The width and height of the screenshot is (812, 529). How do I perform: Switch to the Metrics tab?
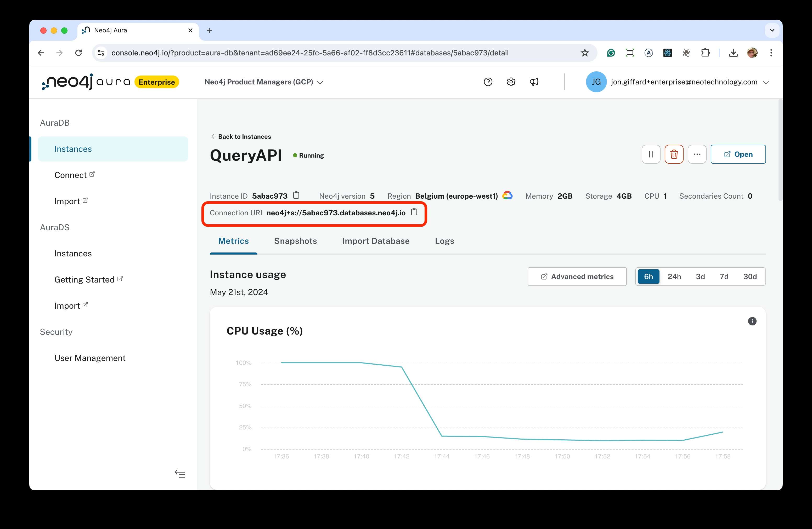tap(233, 241)
